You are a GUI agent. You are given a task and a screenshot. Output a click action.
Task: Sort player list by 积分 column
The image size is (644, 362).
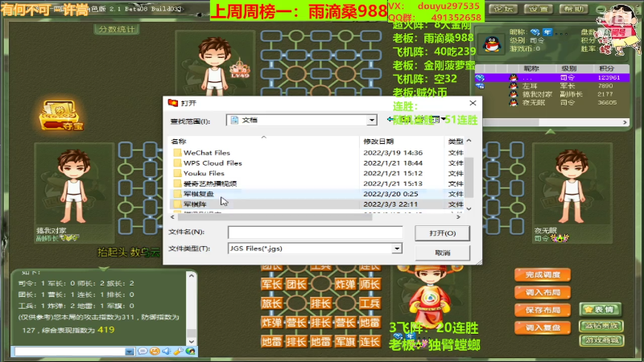tap(607, 68)
